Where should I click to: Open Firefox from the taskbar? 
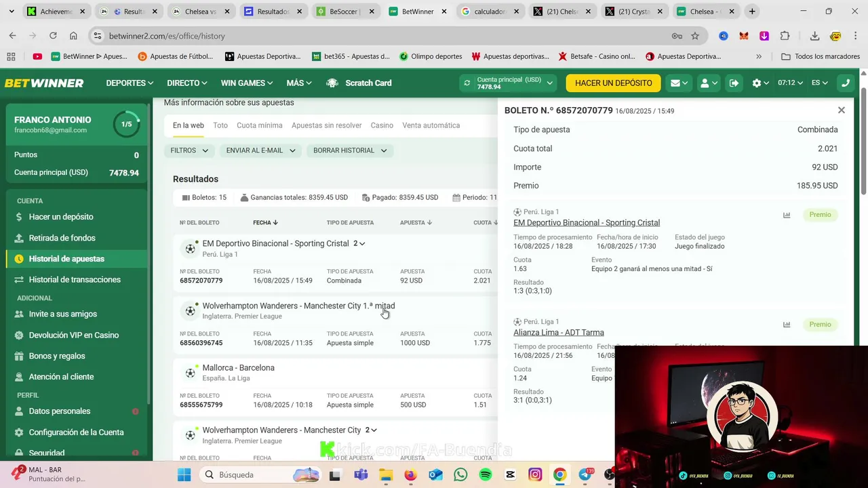tap(410, 475)
